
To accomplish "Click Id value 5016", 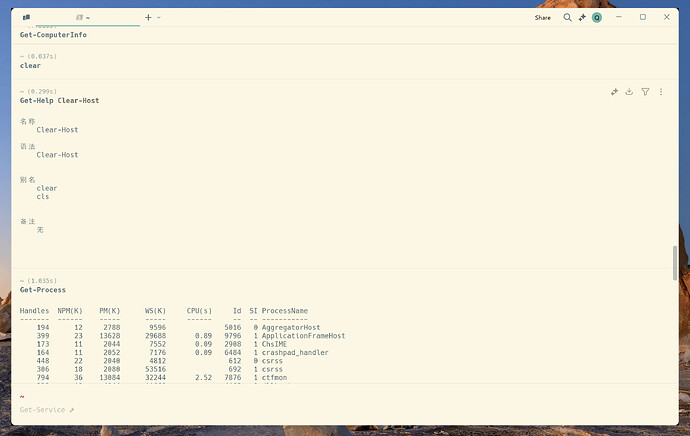I will [x=233, y=327].
